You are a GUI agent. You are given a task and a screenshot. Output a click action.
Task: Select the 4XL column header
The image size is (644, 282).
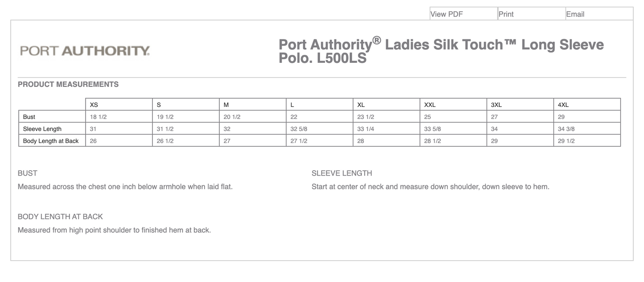coord(563,104)
